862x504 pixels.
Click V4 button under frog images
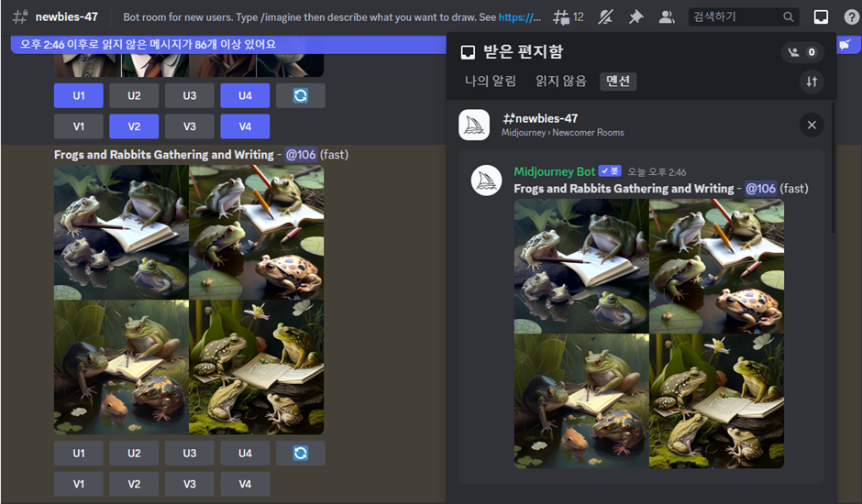[x=245, y=484]
